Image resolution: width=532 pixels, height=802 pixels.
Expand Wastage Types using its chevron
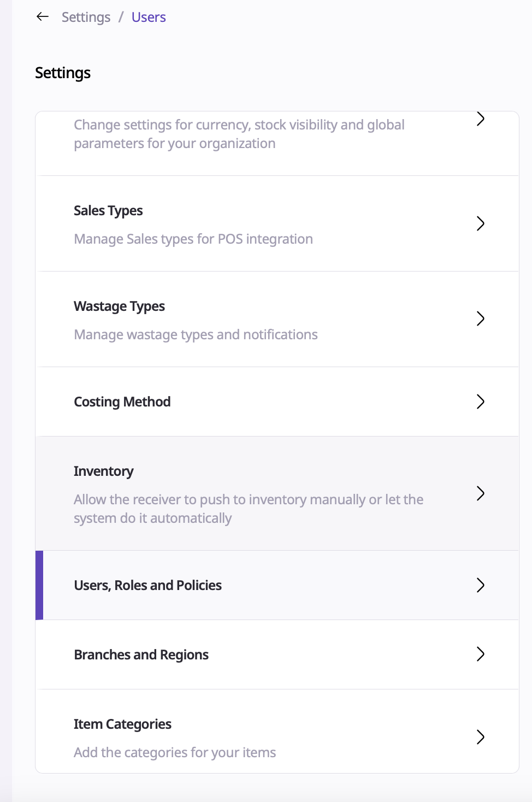tap(481, 319)
